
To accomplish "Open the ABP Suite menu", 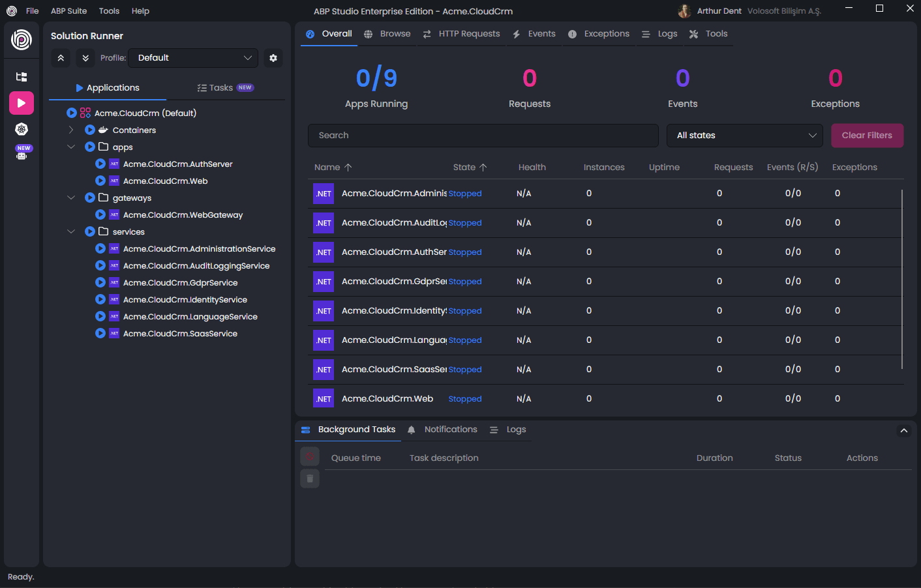I will point(68,10).
